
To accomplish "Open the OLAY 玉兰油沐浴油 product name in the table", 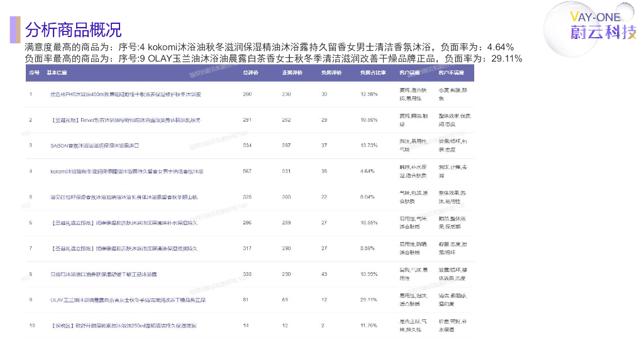I will pos(128,300).
